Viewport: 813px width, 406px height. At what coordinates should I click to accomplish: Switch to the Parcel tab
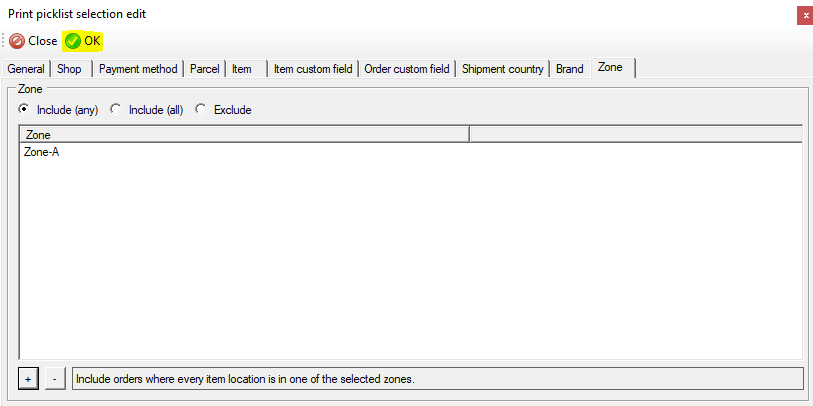click(204, 69)
